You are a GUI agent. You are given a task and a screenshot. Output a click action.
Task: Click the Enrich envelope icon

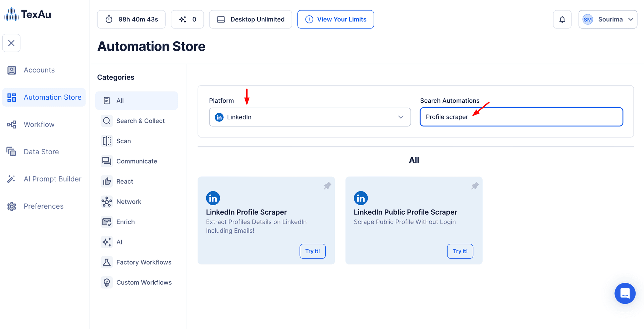click(107, 222)
